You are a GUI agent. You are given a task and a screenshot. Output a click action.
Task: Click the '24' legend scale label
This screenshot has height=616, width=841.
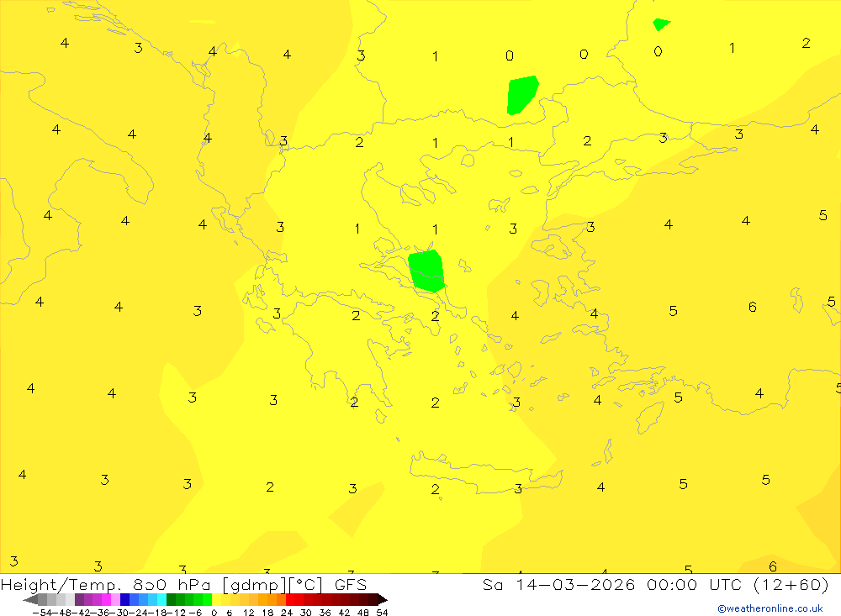point(287,613)
